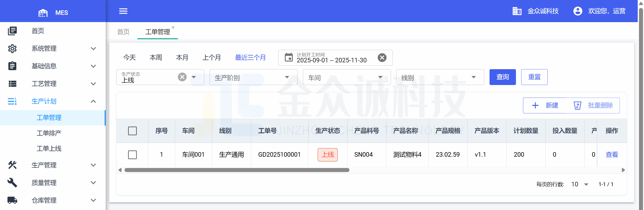Click the 车间001 cell
This screenshot has width=644, height=210.
pyautogui.click(x=193, y=155)
